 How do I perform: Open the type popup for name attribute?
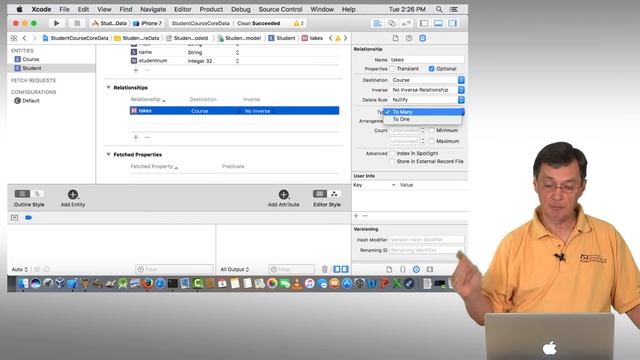pyautogui.click(x=237, y=52)
